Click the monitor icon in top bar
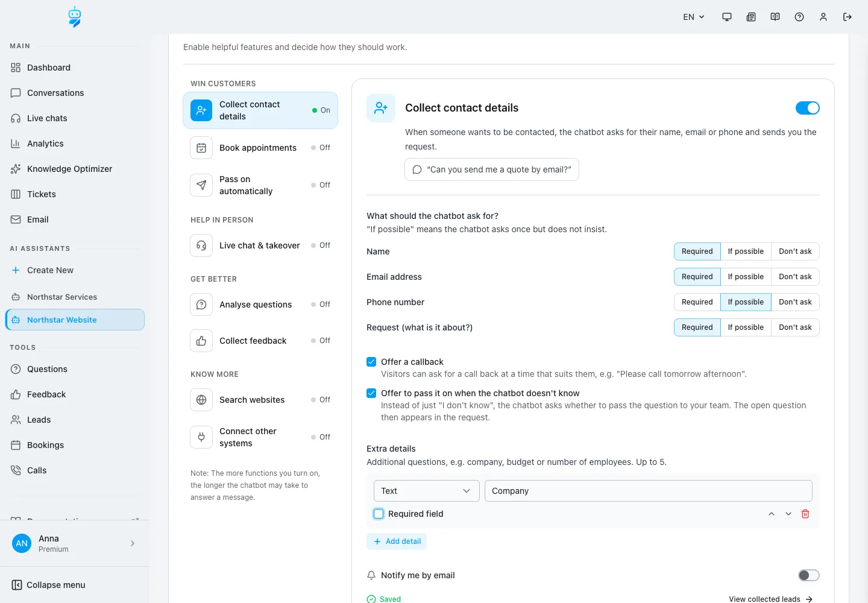868x603 pixels. (727, 17)
